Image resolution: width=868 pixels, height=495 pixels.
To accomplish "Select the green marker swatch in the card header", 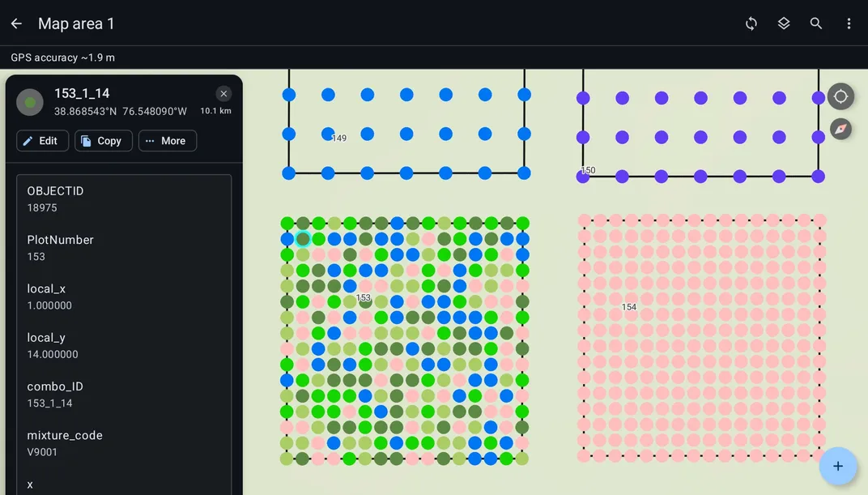I will [29, 102].
